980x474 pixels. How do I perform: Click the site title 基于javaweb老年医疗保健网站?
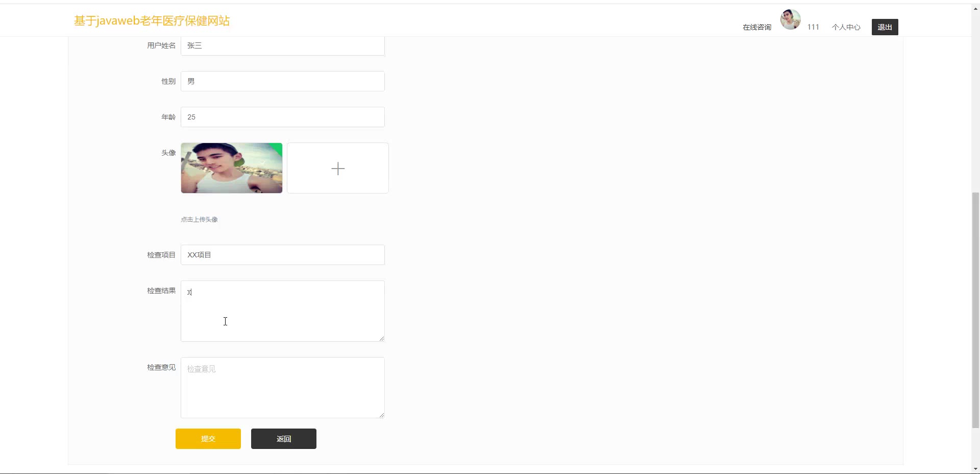pyautogui.click(x=152, y=21)
